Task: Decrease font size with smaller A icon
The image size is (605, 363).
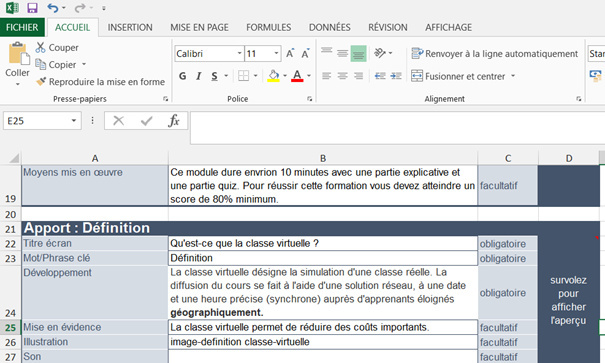Action: (305, 54)
